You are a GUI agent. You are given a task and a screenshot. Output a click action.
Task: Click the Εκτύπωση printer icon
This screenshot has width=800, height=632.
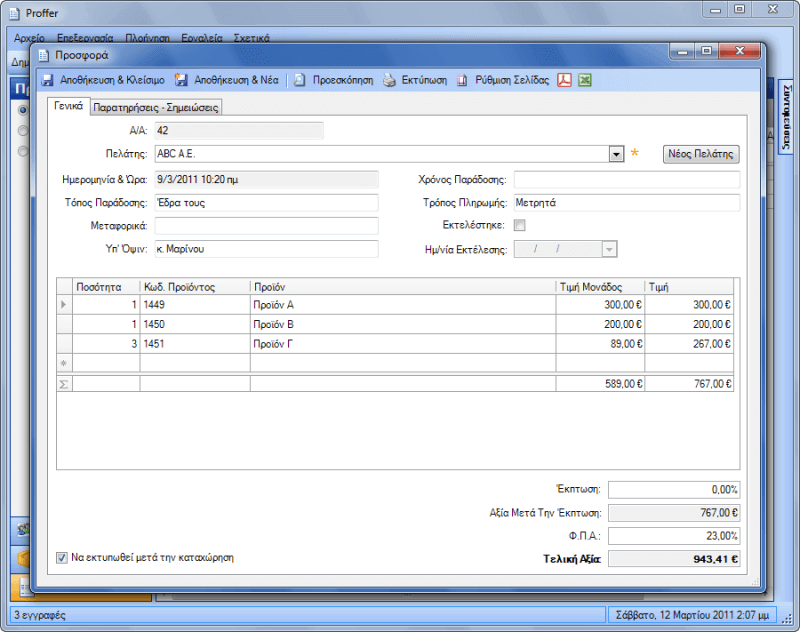(x=390, y=80)
